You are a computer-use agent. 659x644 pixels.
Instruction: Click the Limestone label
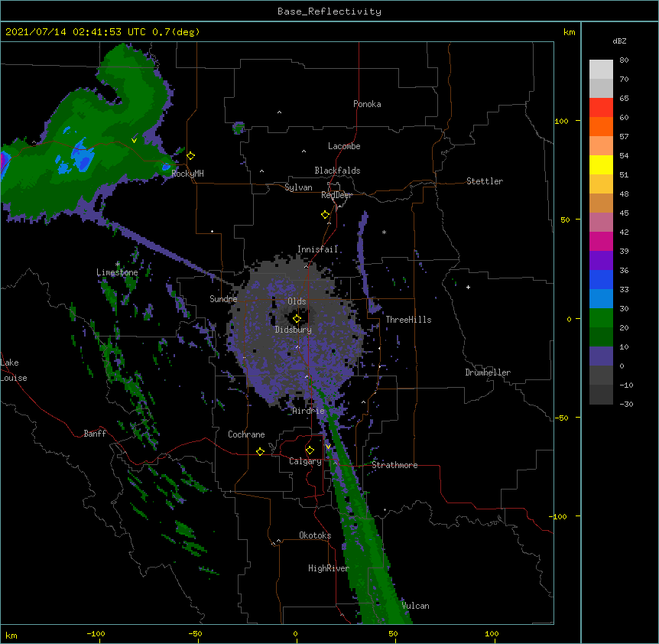[x=117, y=272]
